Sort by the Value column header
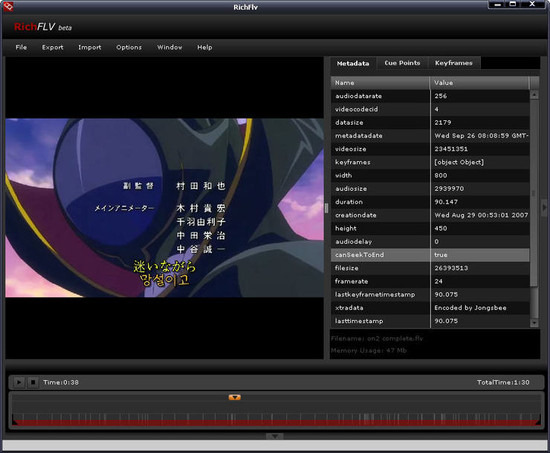550x453 pixels. point(479,83)
